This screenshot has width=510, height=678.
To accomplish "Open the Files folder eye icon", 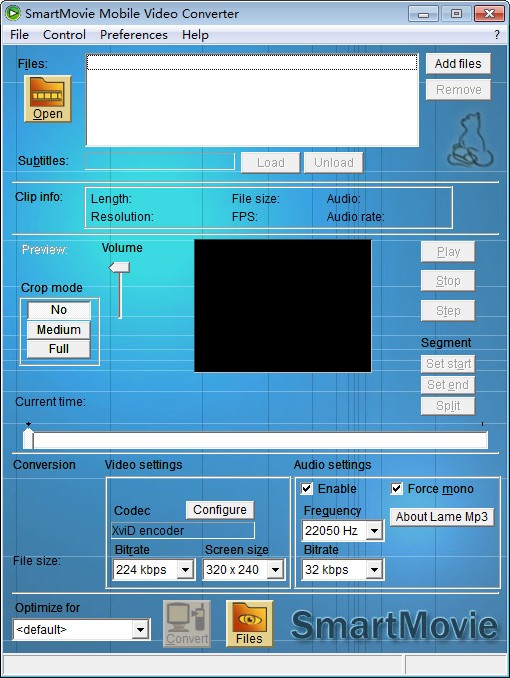I will point(249,623).
